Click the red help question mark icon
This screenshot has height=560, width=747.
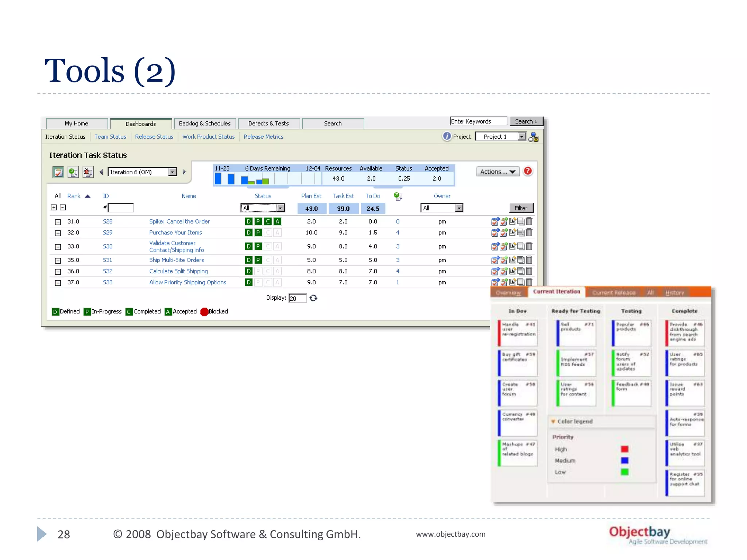click(527, 171)
